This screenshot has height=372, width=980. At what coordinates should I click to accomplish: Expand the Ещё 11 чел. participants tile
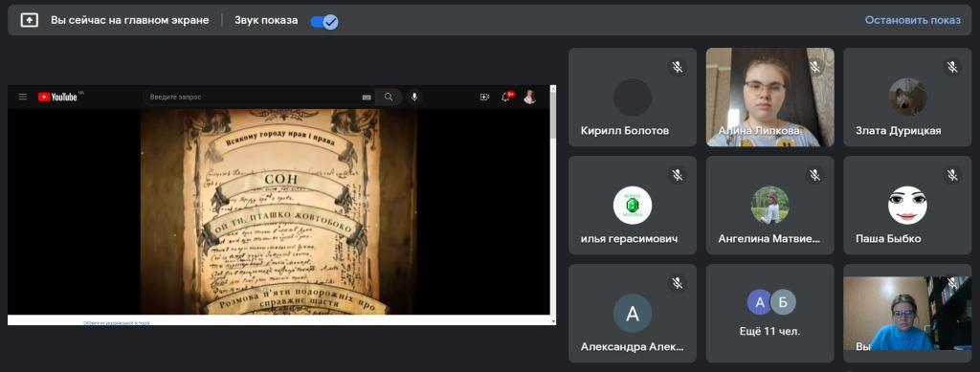(769, 314)
